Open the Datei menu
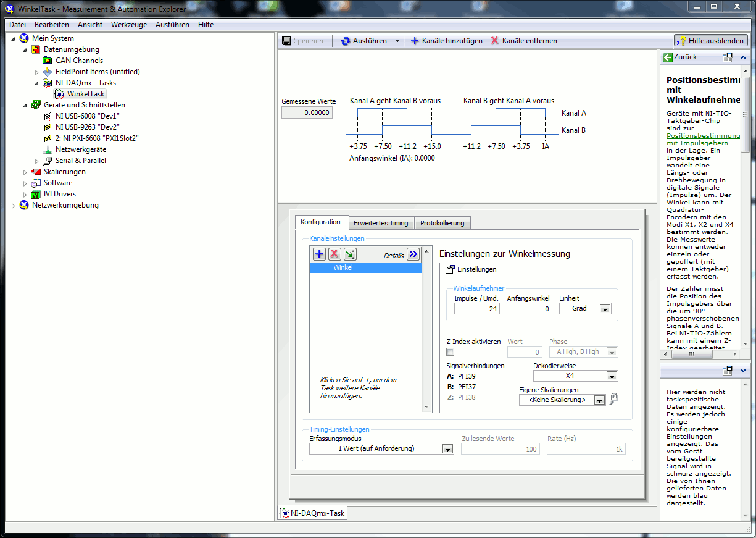The height and width of the screenshot is (538, 756). pyautogui.click(x=17, y=25)
